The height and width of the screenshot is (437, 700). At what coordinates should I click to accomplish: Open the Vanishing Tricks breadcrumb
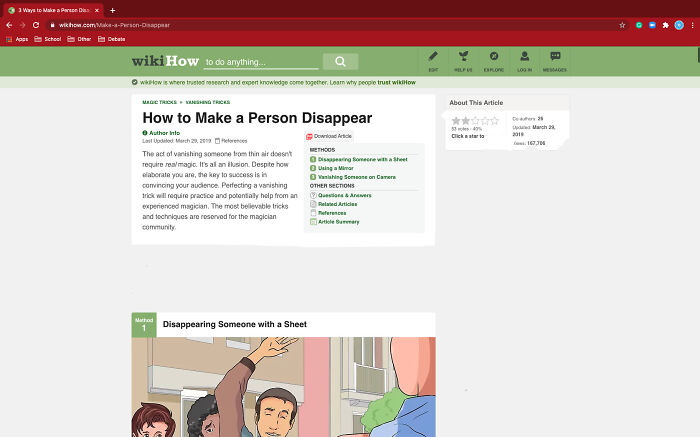point(208,102)
